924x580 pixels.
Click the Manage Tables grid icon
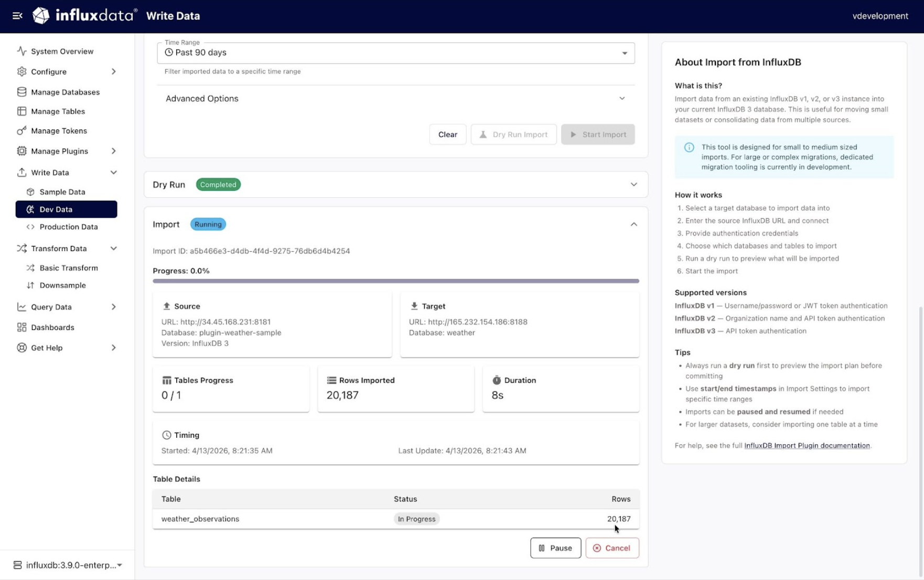[x=22, y=111]
